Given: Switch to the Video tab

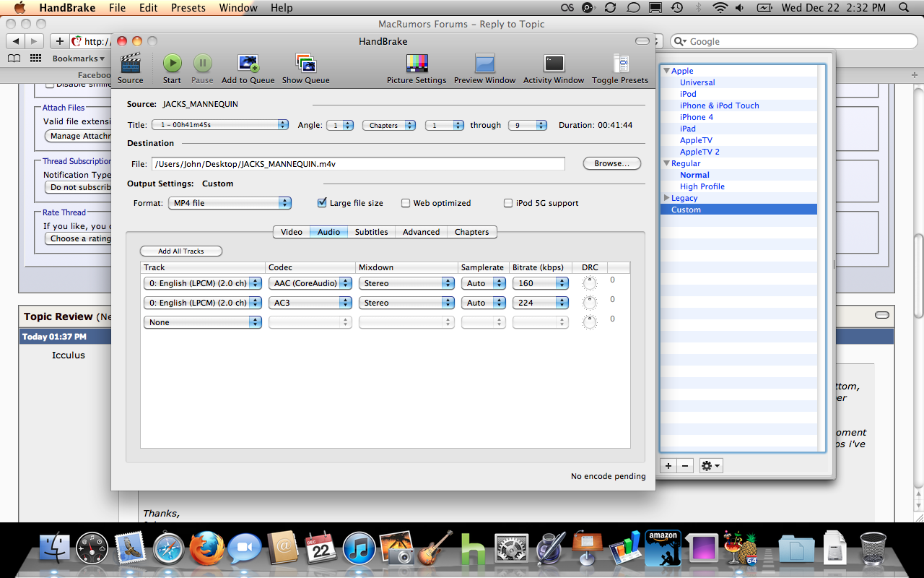Looking at the screenshot, I should 292,232.
